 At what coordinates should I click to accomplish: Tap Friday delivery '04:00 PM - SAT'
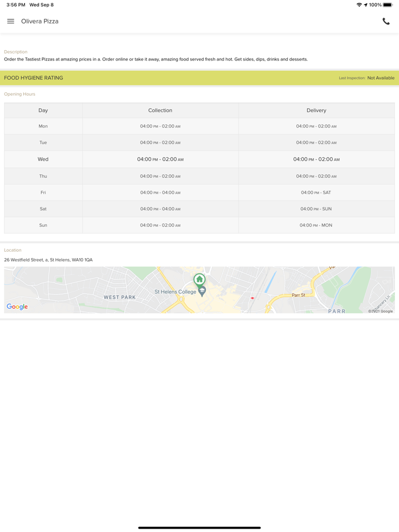[x=316, y=193]
